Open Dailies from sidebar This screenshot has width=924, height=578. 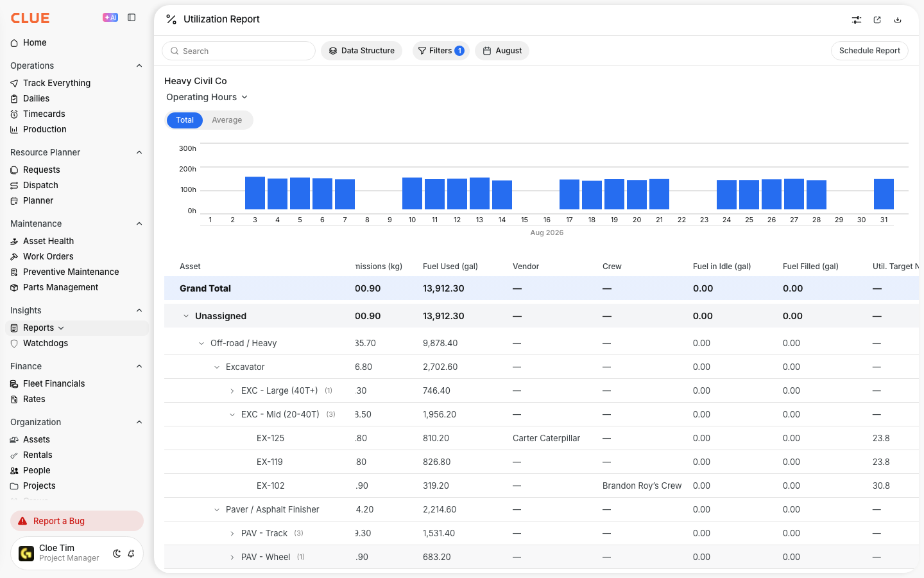pos(77,98)
